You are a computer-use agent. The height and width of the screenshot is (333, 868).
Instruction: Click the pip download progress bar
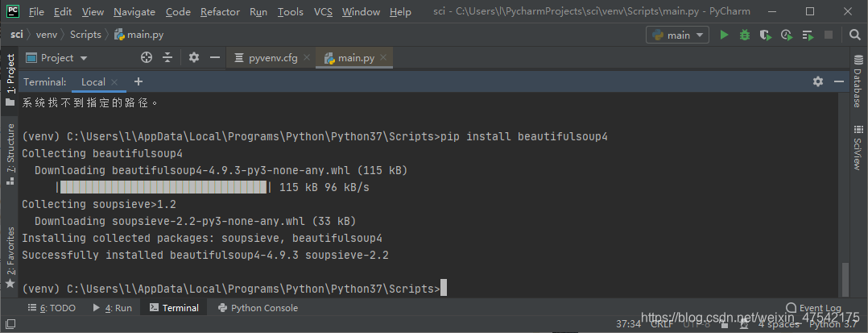(163, 187)
